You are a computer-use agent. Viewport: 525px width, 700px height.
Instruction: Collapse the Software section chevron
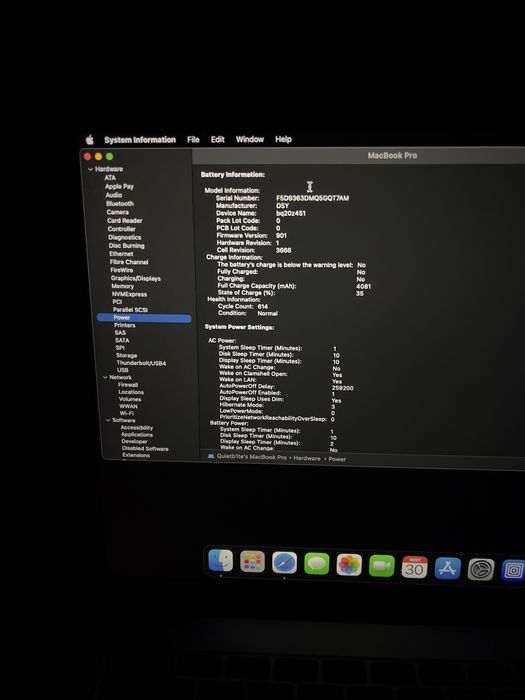[108, 420]
